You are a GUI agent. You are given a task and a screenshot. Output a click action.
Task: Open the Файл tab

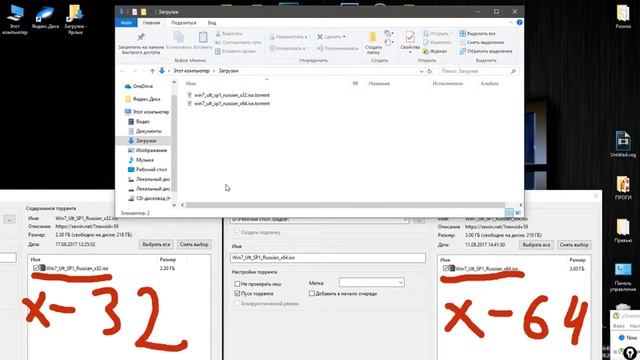pos(126,23)
